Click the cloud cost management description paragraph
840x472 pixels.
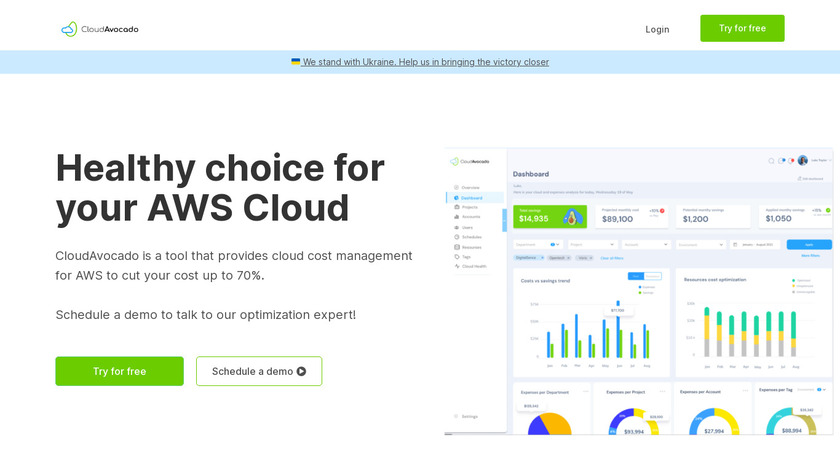[x=234, y=266]
